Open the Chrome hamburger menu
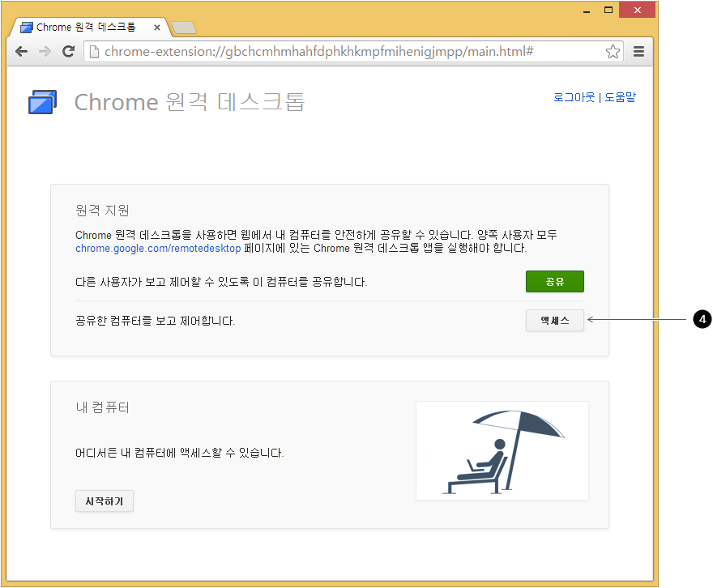 tap(639, 51)
